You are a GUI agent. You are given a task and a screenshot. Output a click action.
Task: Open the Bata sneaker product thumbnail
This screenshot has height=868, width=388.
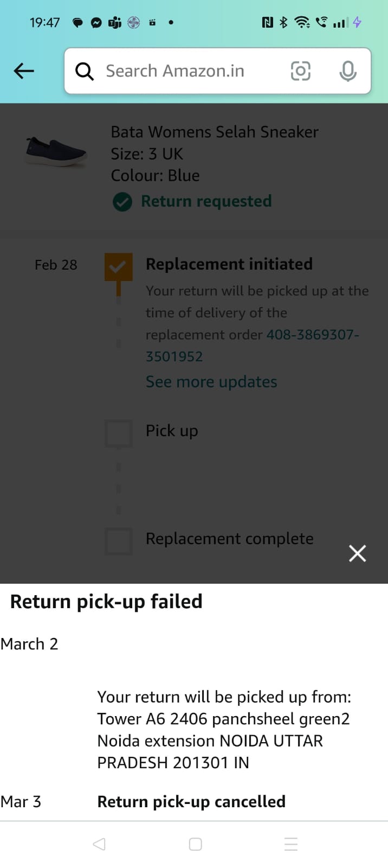pyautogui.click(x=56, y=151)
